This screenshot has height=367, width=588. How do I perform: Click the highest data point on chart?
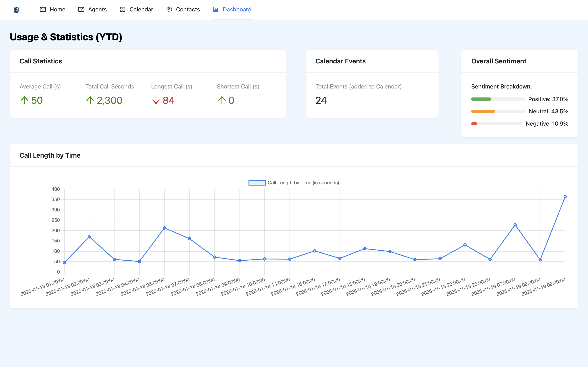coord(565,197)
